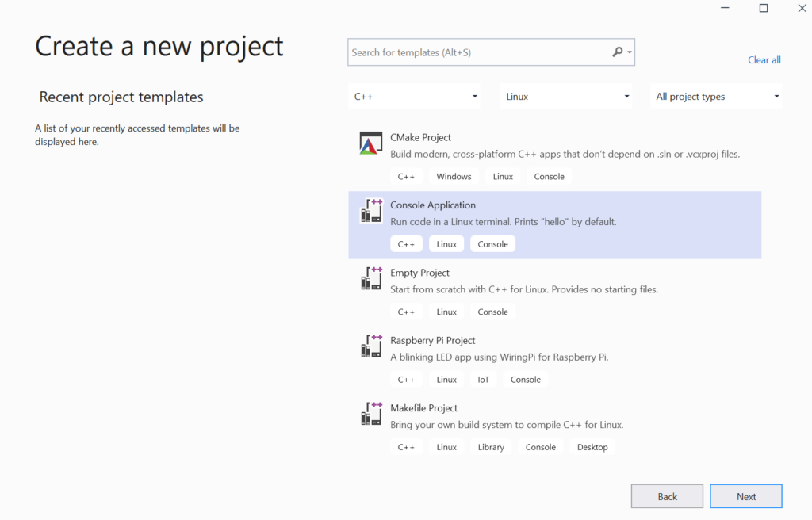Click the Makefile Project template icon
This screenshot has width=812, height=520.
pos(370,413)
